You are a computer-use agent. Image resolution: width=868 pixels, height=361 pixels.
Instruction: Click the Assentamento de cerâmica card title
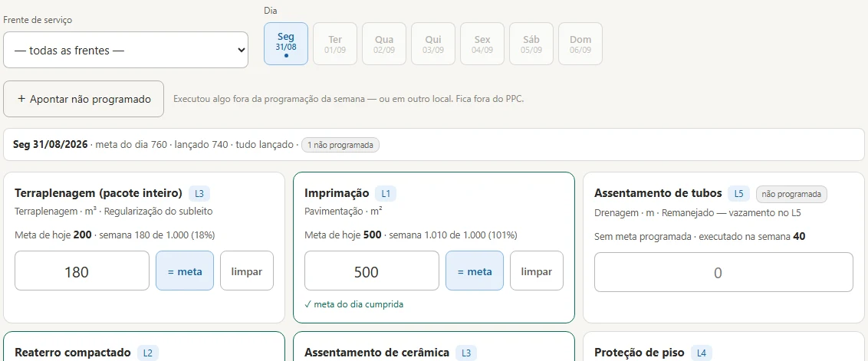pyautogui.click(x=377, y=353)
